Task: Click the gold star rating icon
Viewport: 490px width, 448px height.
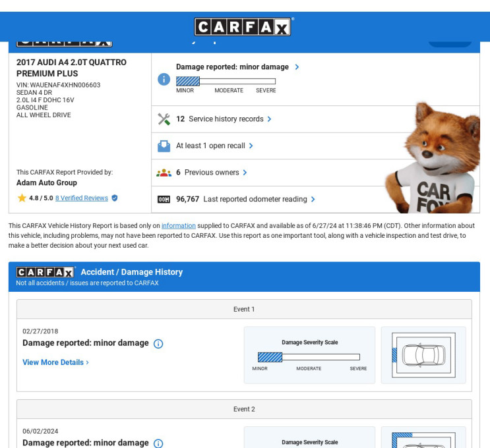Action: coord(22,198)
